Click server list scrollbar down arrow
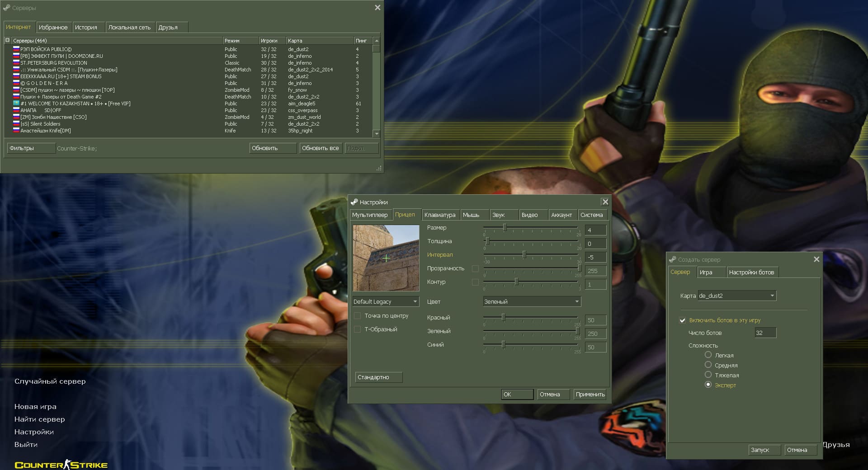The width and height of the screenshot is (868, 470). click(x=377, y=134)
